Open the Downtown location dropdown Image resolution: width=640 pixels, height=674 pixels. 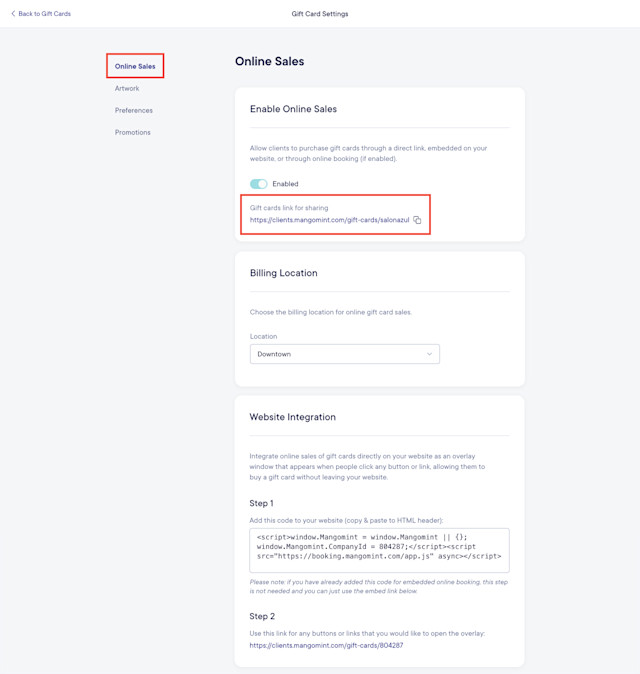pyautogui.click(x=345, y=354)
